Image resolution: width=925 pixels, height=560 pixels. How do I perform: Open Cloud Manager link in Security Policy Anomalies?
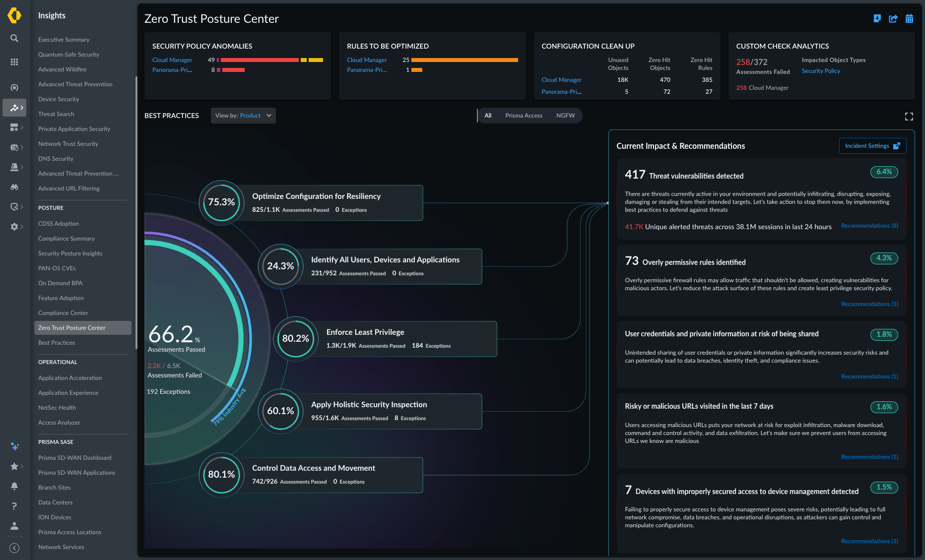coord(172,60)
